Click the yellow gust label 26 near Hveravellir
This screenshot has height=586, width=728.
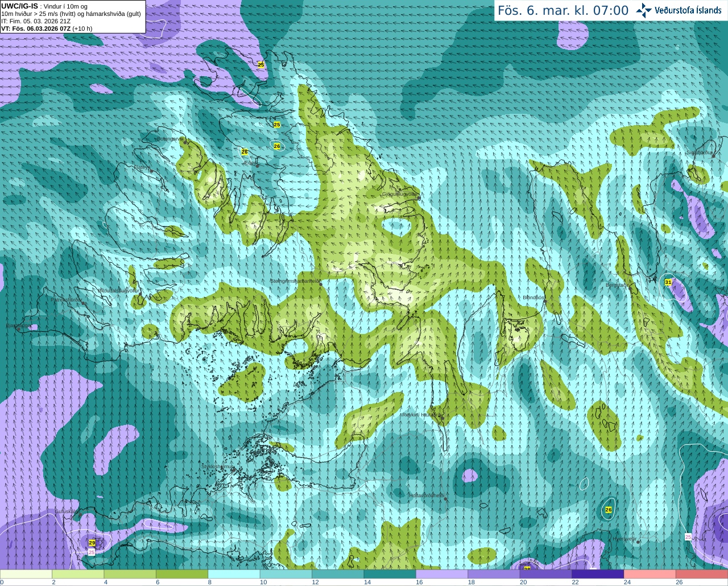point(609,510)
